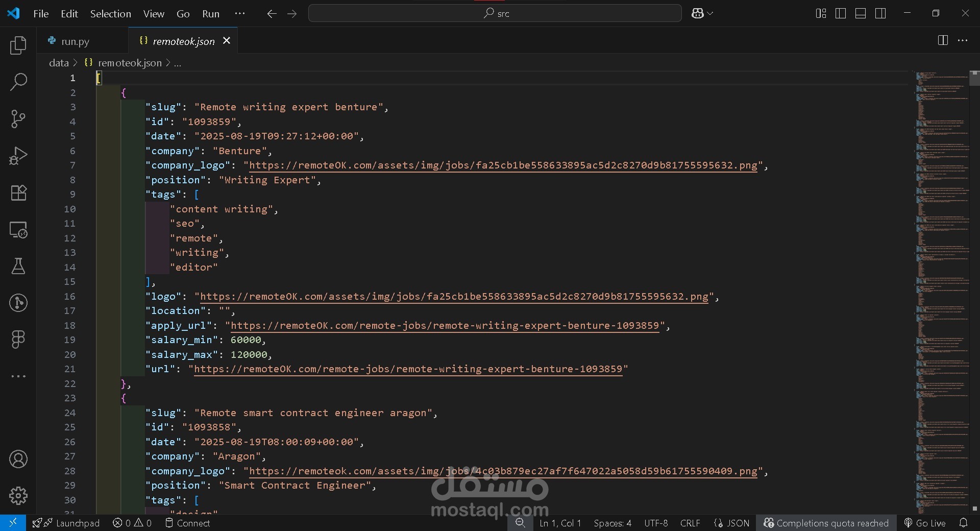Click the "Aragon" company value on line 27
Viewport: 980px width, 531px height.
coord(236,456)
